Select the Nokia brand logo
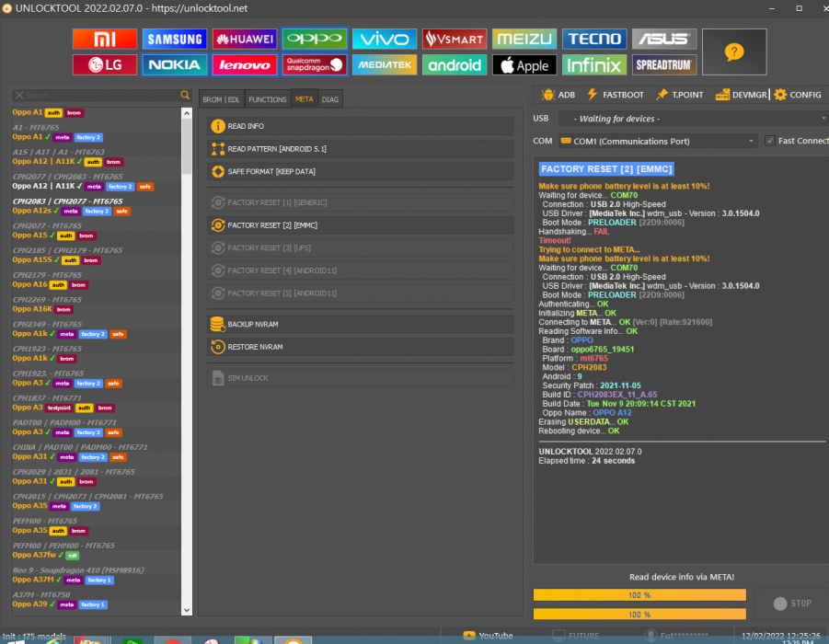Image resolution: width=829 pixels, height=644 pixels. point(175,65)
